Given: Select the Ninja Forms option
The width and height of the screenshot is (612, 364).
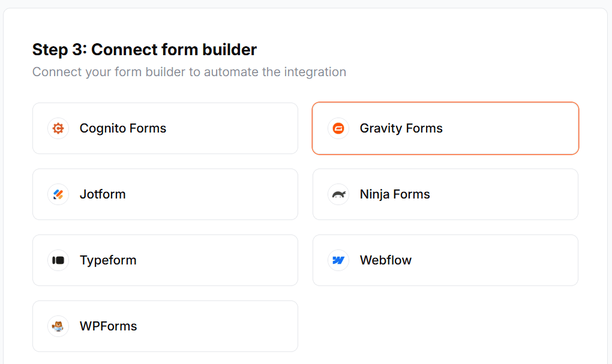Looking at the screenshot, I should pyautogui.click(x=445, y=194).
